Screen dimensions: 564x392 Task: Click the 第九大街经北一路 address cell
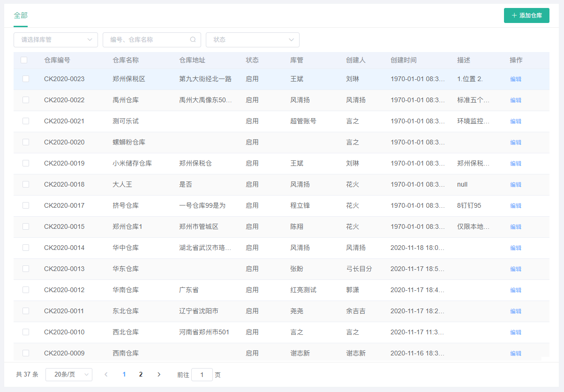[205, 79]
